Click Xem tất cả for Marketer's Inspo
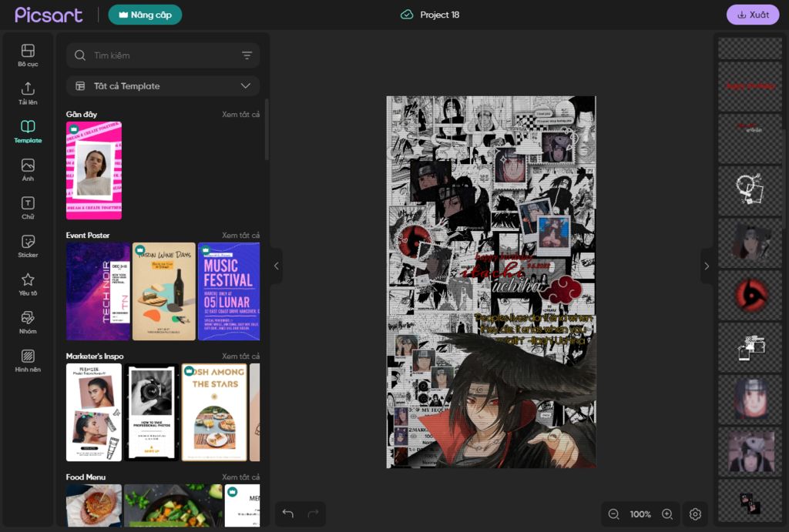The height and width of the screenshot is (532, 789). click(x=240, y=356)
